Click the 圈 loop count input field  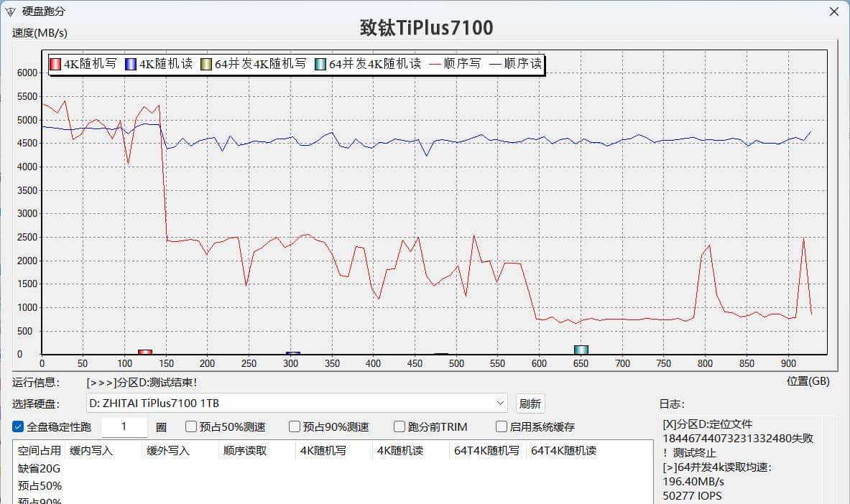[124, 426]
